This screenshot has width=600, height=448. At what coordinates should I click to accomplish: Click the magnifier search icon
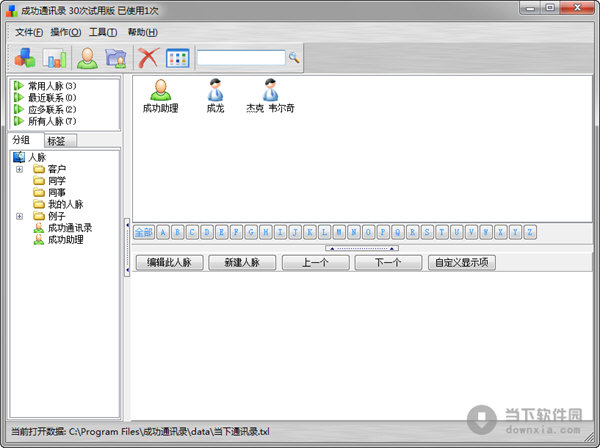[x=294, y=58]
